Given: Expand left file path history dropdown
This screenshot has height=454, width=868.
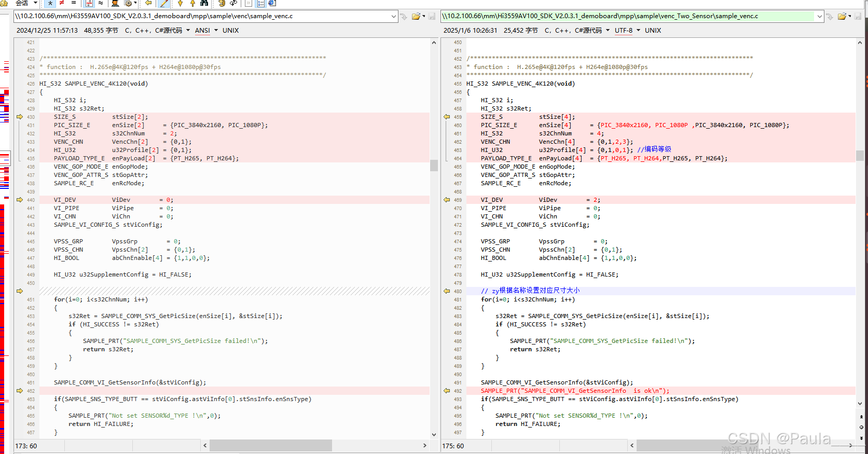Looking at the screenshot, I should click(x=394, y=16).
